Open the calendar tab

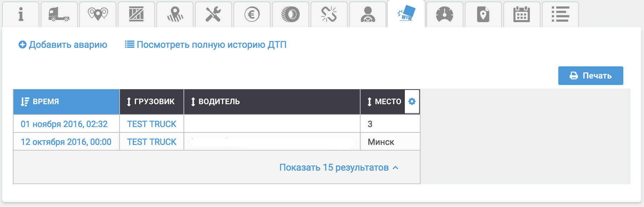521,15
